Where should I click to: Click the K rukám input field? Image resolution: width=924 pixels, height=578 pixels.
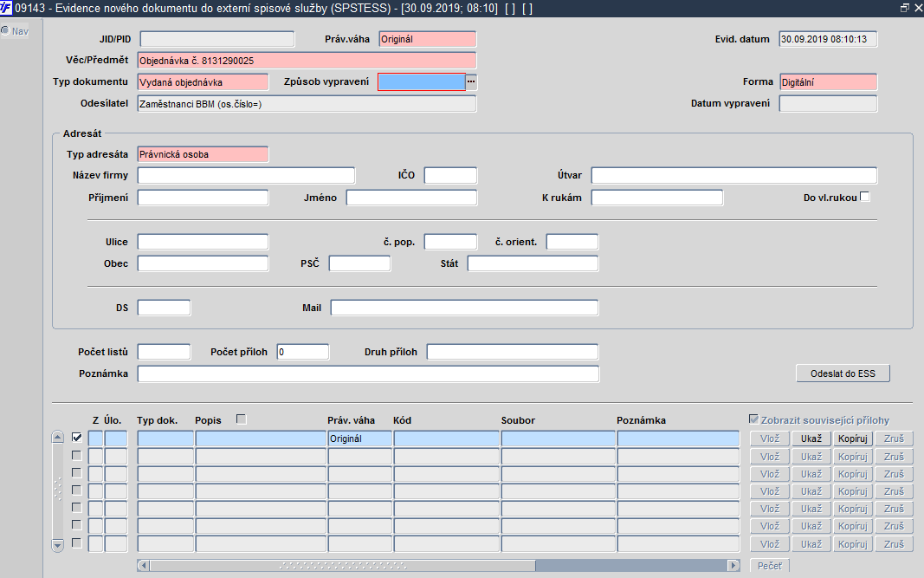click(x=657, y=198)
